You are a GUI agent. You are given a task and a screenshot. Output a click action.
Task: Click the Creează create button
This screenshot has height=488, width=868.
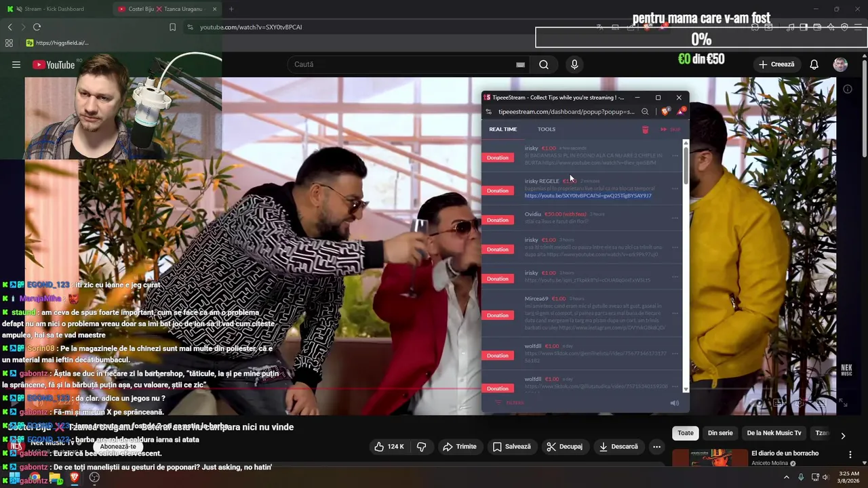(x=776, y=64)
